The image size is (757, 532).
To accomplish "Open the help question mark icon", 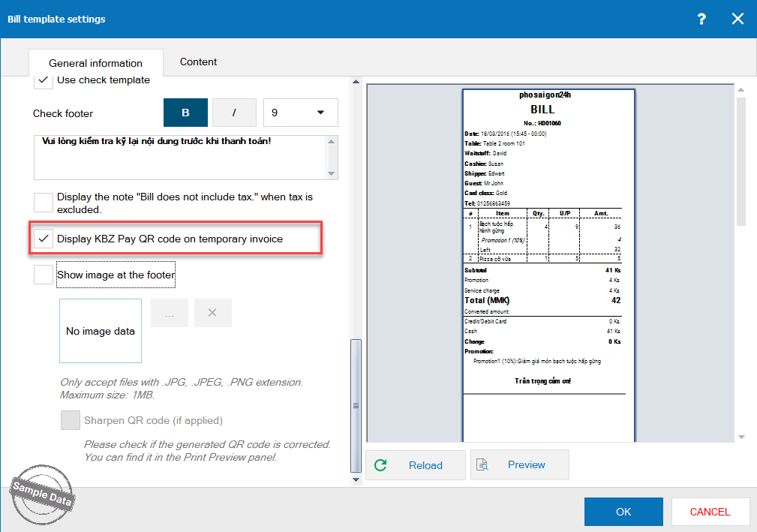I will coord(701,19).
